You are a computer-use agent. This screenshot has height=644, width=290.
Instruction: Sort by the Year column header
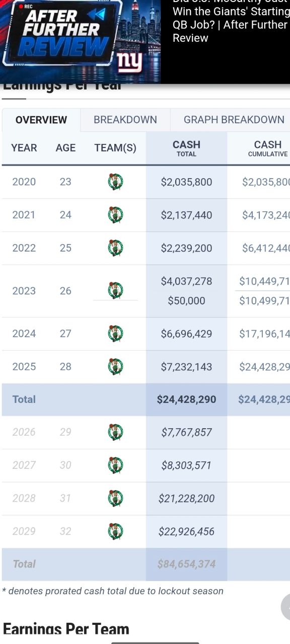point(24,148)
